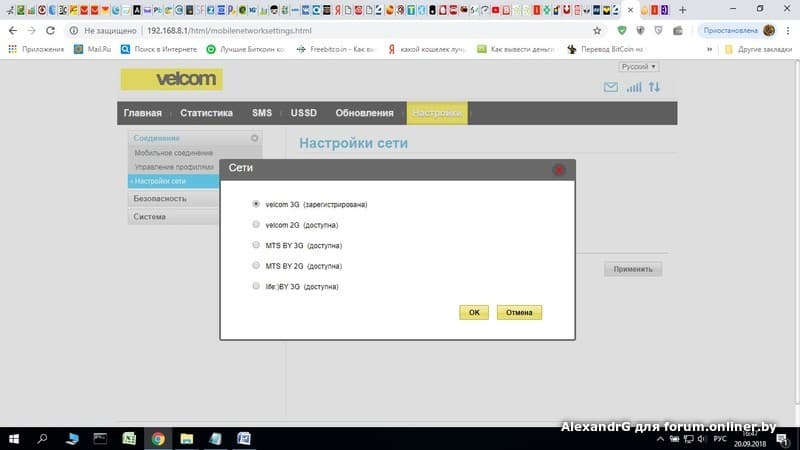
Task: Click the velcom logo
Action: (171, 79)
